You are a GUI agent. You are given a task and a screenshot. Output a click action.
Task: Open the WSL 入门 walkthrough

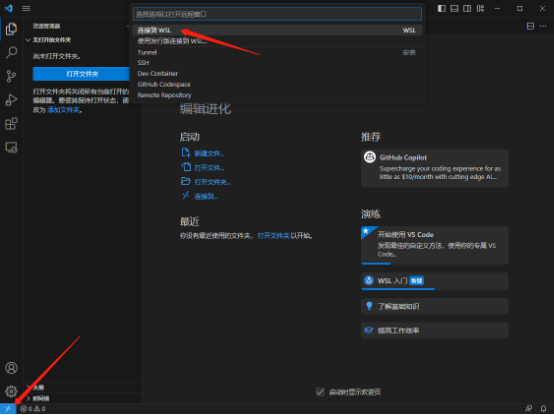[x=435, y=281]
